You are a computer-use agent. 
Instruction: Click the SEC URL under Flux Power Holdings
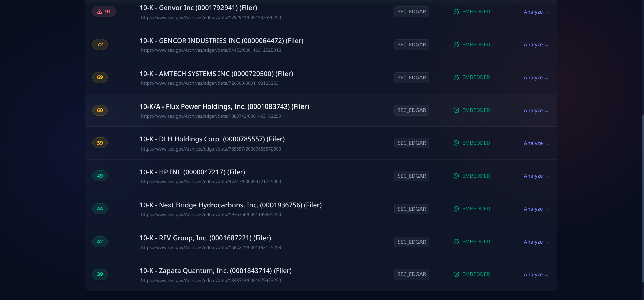211,116
